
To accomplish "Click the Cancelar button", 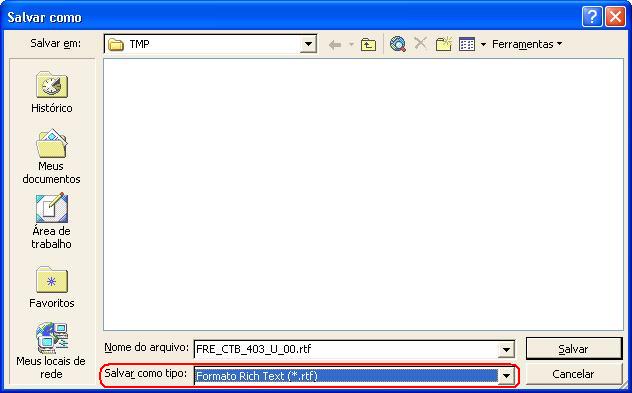I will (574, 374).
